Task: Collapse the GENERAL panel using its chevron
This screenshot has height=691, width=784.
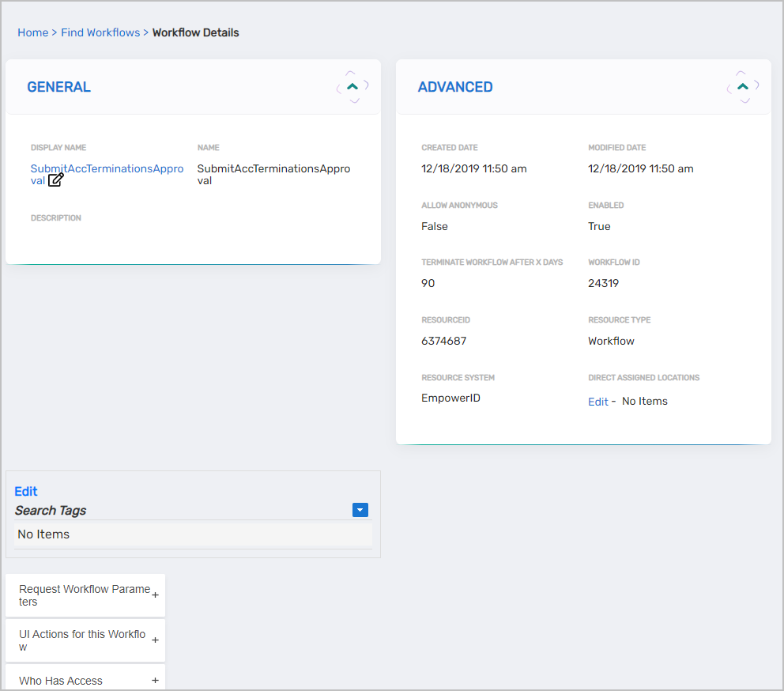Action: point(352,87)
